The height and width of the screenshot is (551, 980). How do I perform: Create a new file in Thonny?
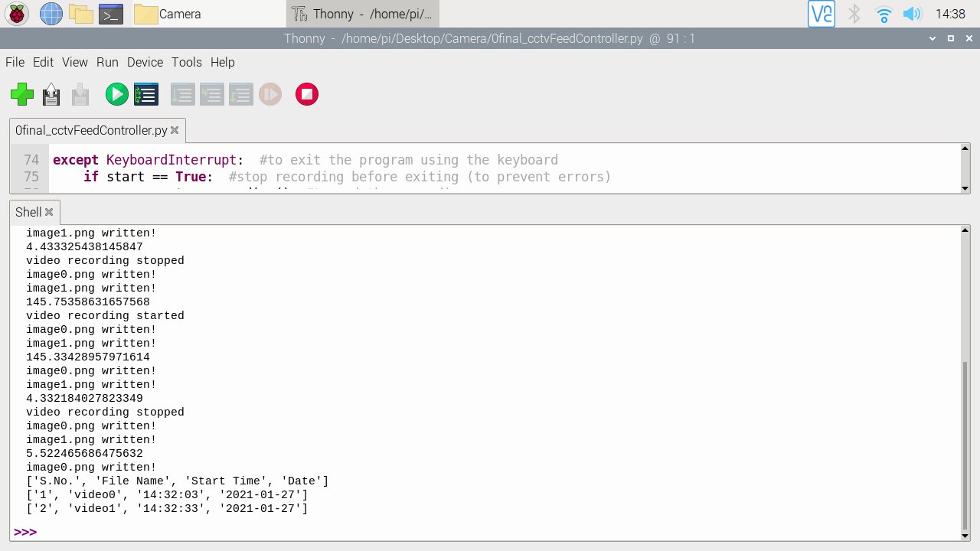click(22, 94)
